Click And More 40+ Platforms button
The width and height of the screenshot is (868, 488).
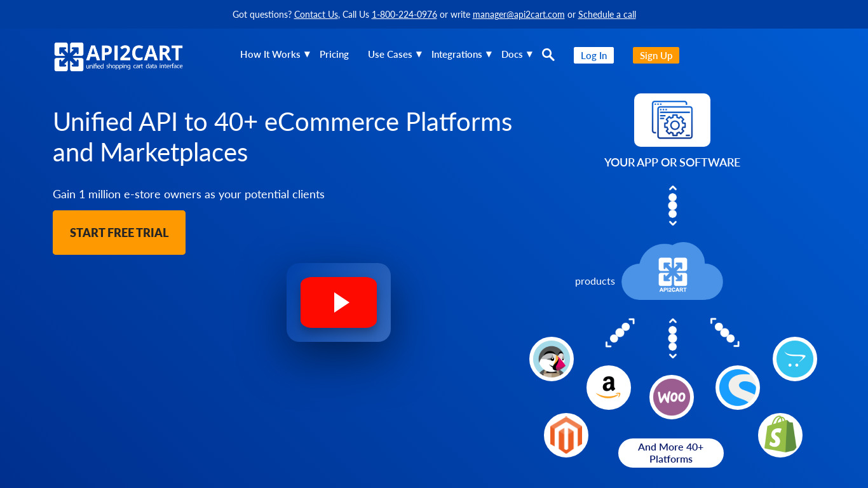pos(671,453)
